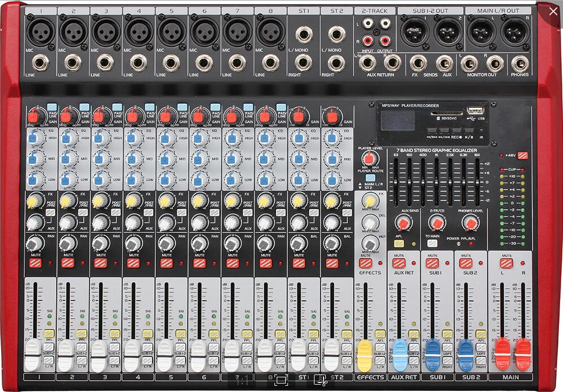Close the image viewer with the X
This screenshot has height=392, width=563.
[x=552, y=12]
